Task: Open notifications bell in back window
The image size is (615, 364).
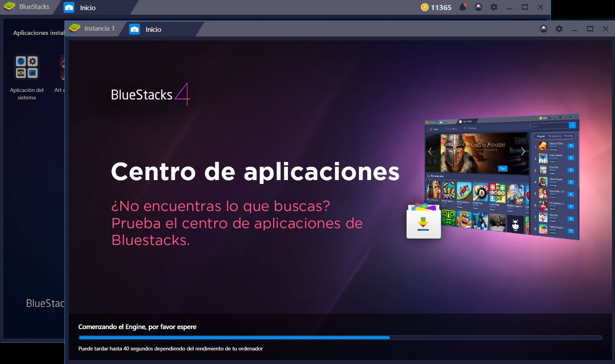Action: pyautogui.click(x=463, y=7)
